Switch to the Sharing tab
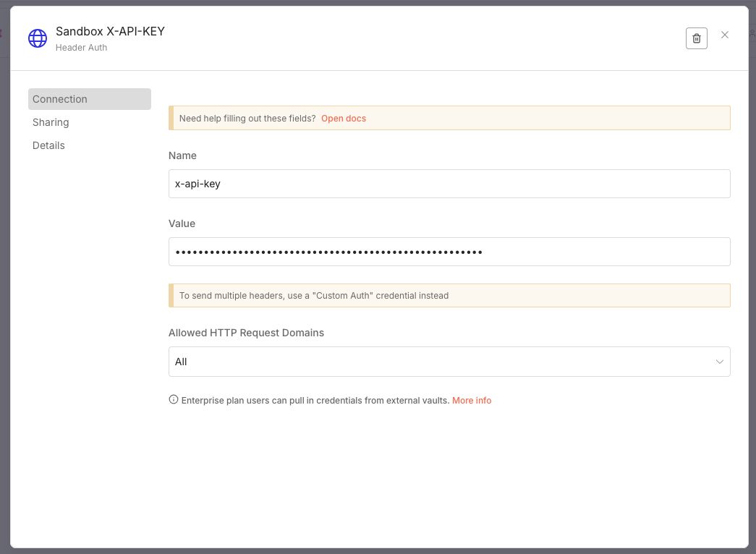The image size is (756, 554). [x=51, y=122]
